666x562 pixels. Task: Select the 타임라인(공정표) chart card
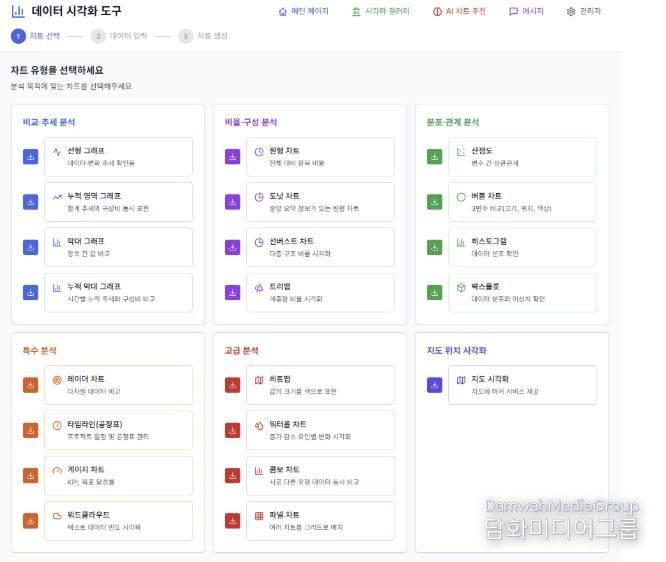[118, 430]
